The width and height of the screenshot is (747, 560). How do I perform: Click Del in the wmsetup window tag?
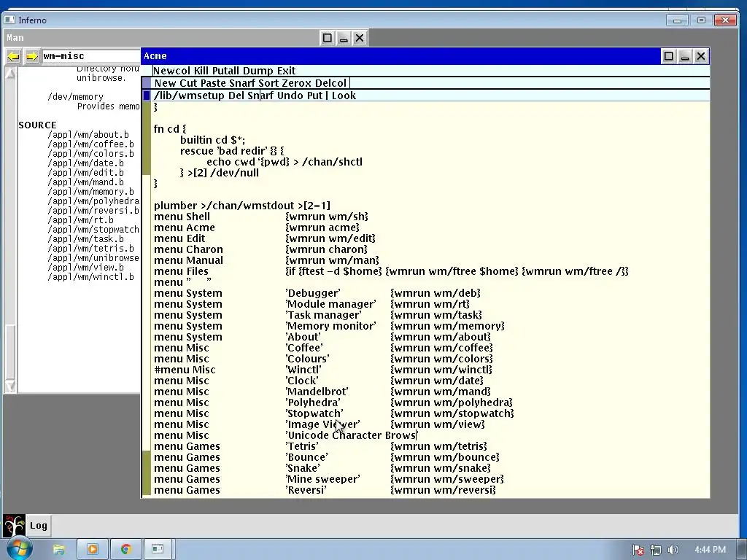click(236, 96)
